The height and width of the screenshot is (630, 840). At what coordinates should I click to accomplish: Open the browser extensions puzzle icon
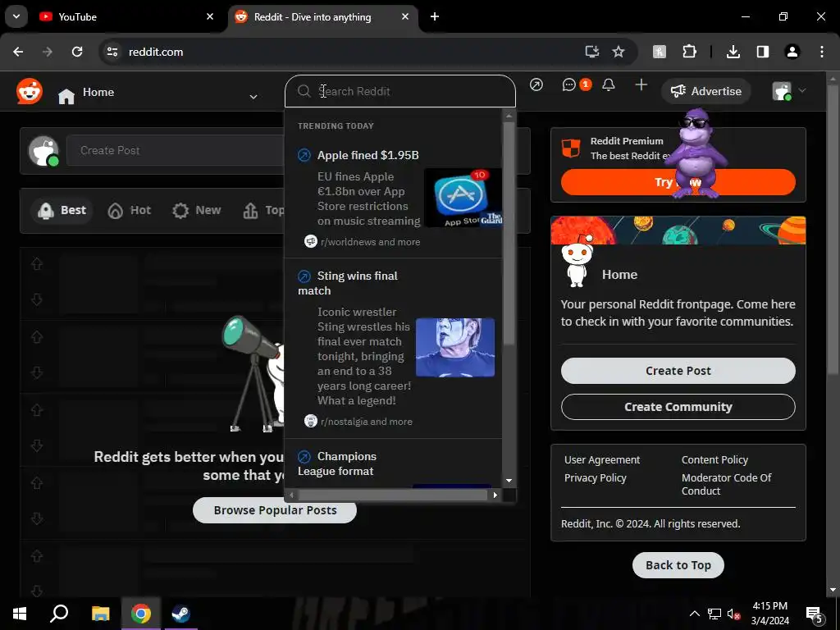(x=689, y=52)
